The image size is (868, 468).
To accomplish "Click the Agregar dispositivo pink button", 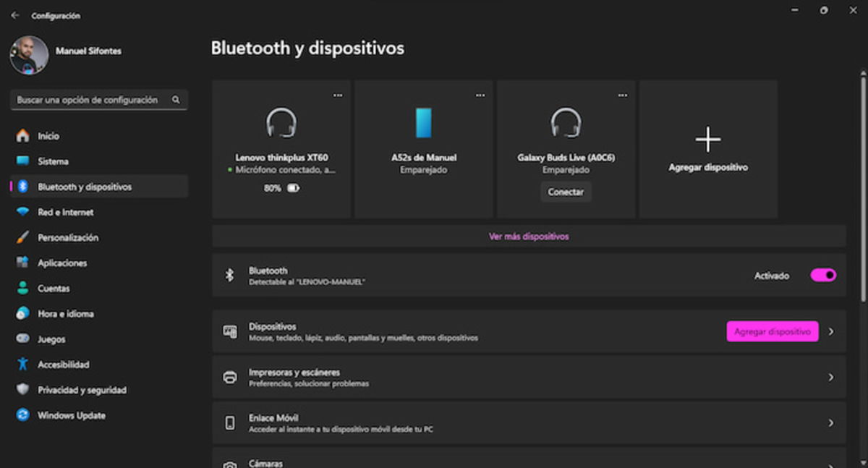I will tap(772, 331).
